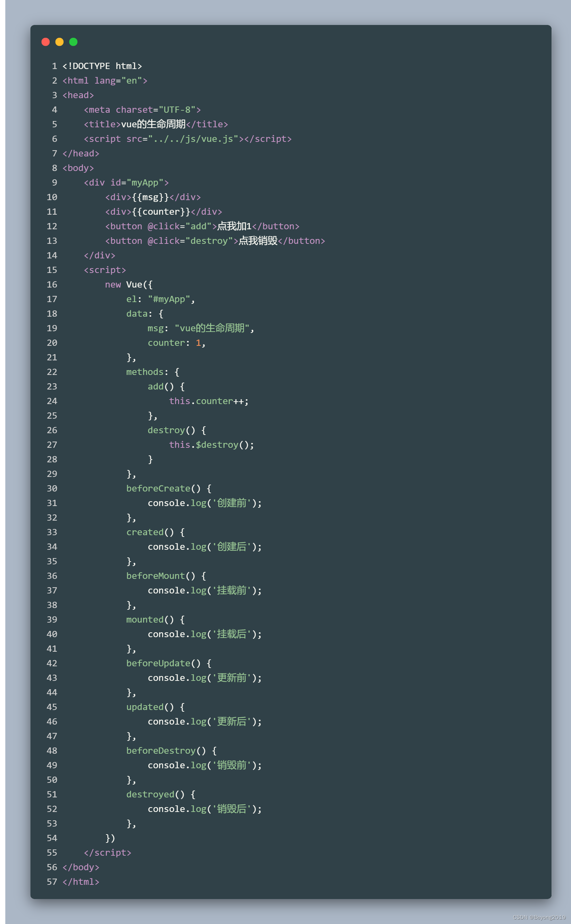Click the red close dot
The height and width of the screenshot is (924, 571).
[x=46, y=42]
